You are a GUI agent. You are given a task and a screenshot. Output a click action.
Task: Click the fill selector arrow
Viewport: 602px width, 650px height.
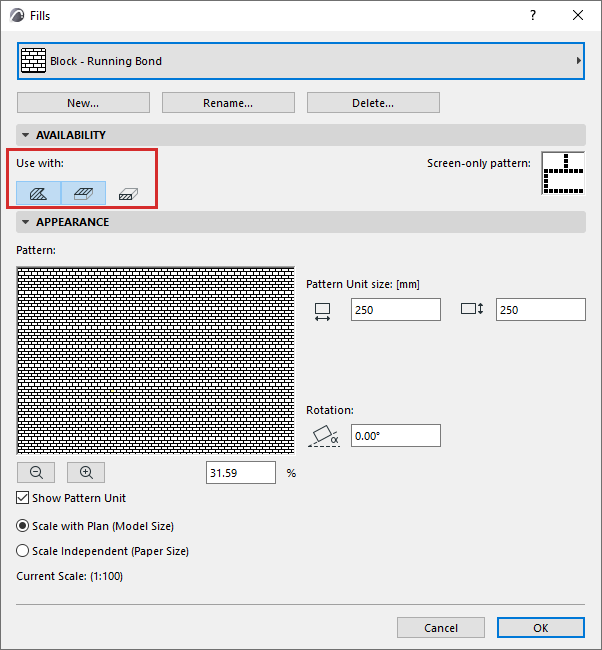(578, 61)
